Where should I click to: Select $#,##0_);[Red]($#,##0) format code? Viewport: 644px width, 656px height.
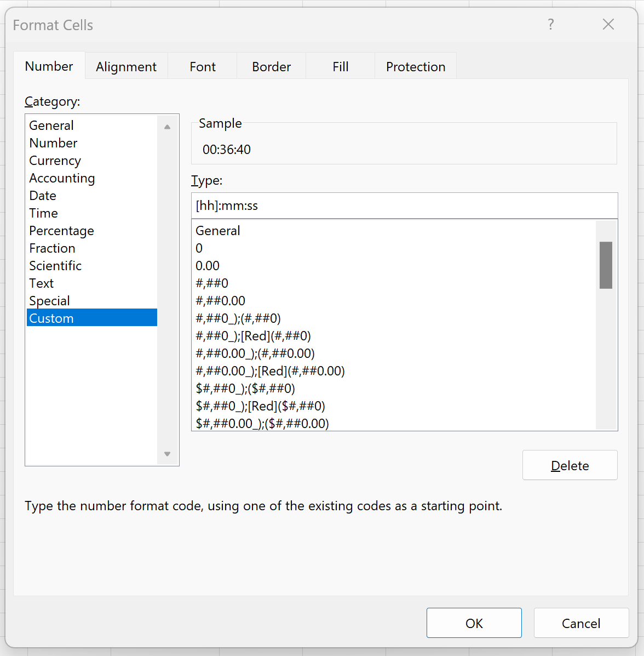394,406
